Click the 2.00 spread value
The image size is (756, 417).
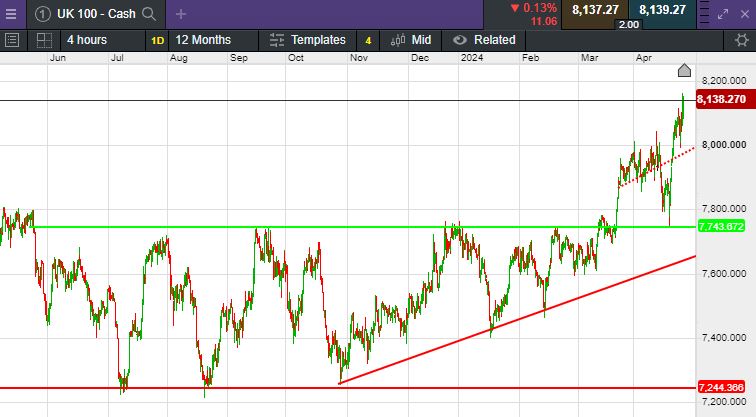[628, 25]
